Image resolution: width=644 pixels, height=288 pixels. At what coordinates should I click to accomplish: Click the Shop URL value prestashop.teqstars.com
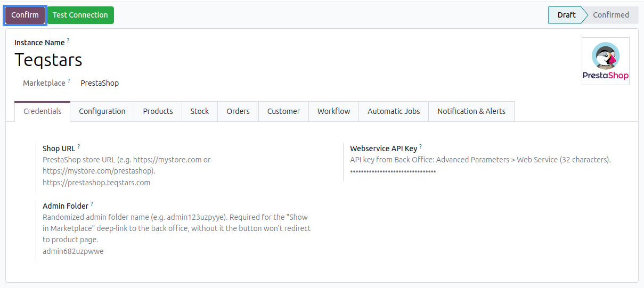click(96, 183)
